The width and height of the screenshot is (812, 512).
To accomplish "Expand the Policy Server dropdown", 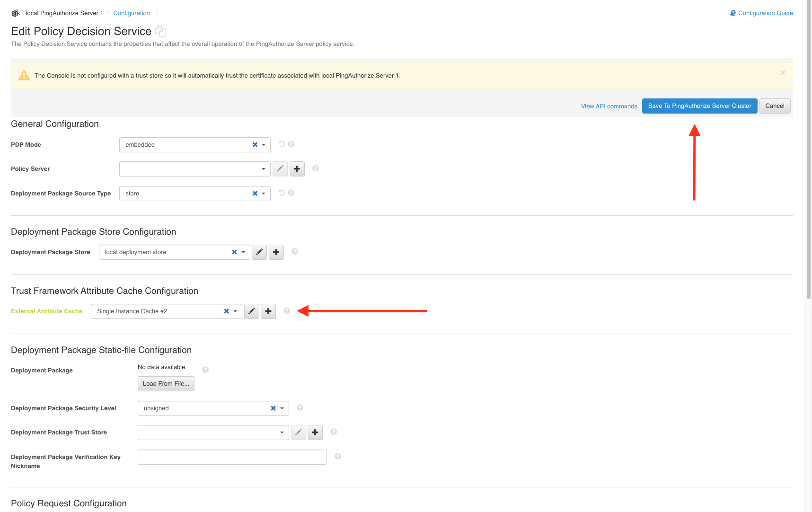I will (x=264, y=169).
